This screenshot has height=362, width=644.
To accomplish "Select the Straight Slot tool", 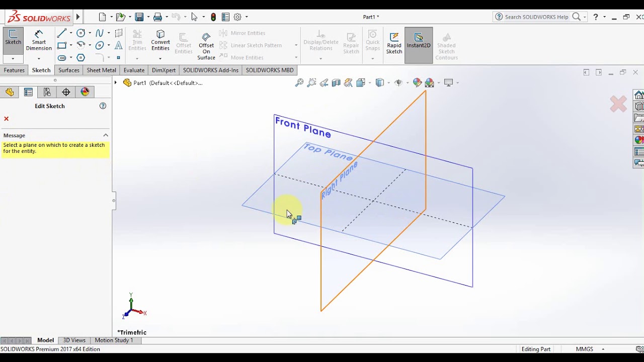I will [x=62, y=57].
